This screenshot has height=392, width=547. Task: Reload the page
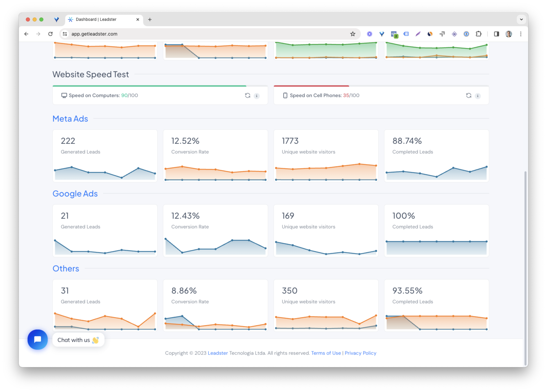point(50,34)
